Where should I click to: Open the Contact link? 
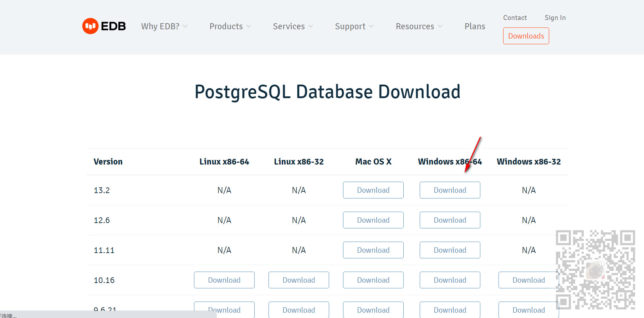515,18
